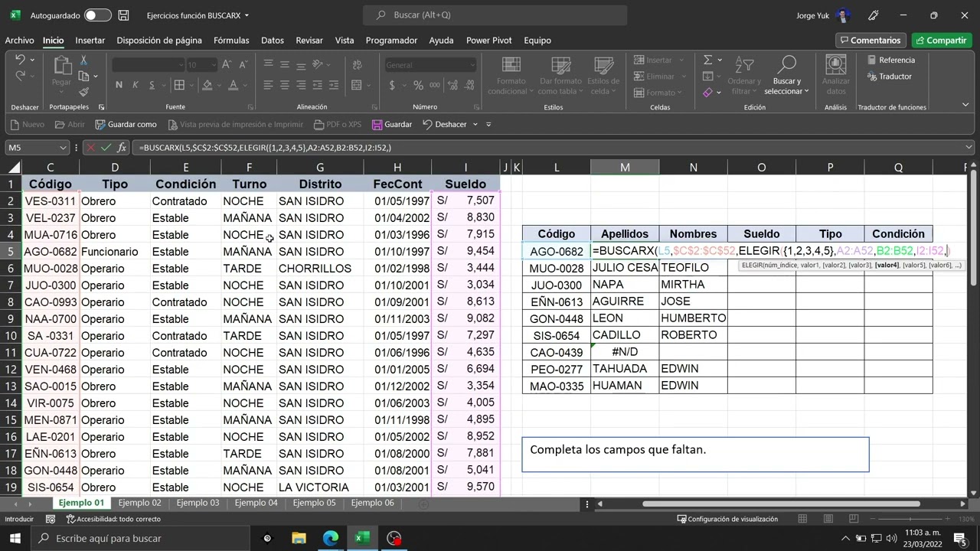Switch to the Programador tab

pos(391,41)
